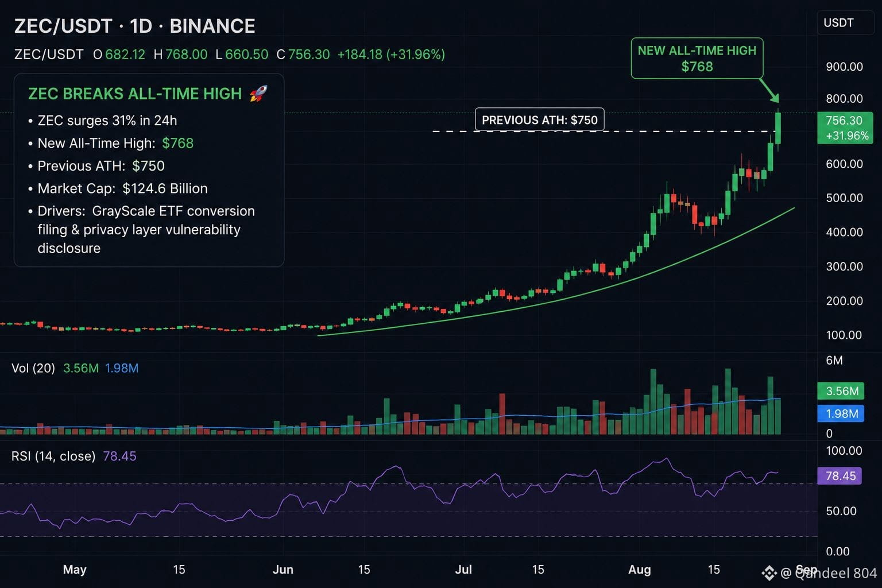This screenshot has height=588, width=882.
Task: Click the Vol (20) indicator label
Action: [33, 368]
